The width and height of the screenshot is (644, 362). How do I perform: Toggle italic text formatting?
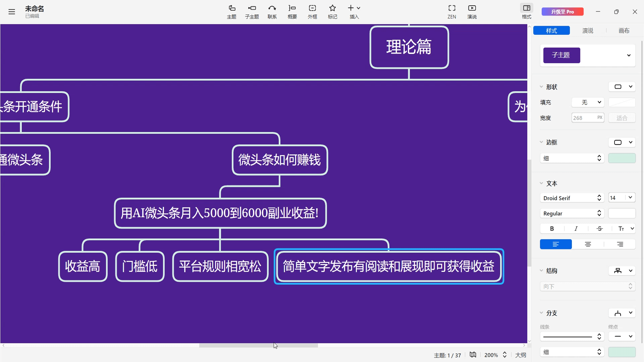coord(576,229)
